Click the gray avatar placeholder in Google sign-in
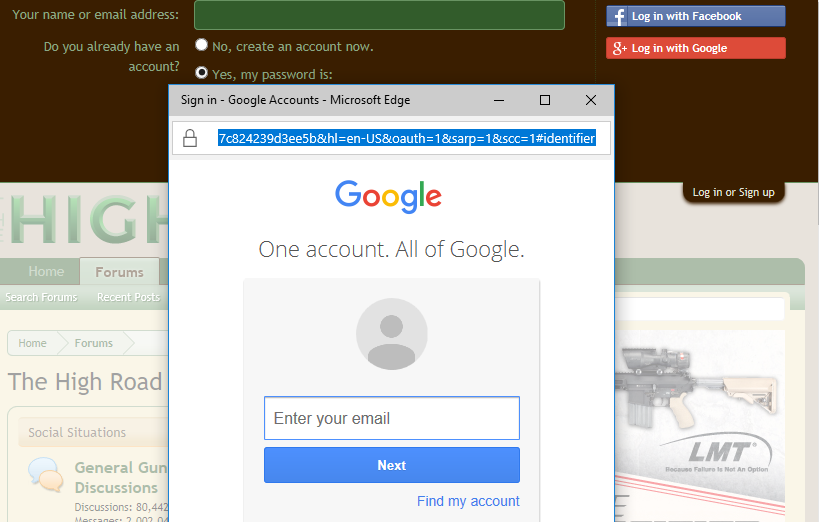Image resolution: width=819 pixels, height=522 pixels. point(392,334)
